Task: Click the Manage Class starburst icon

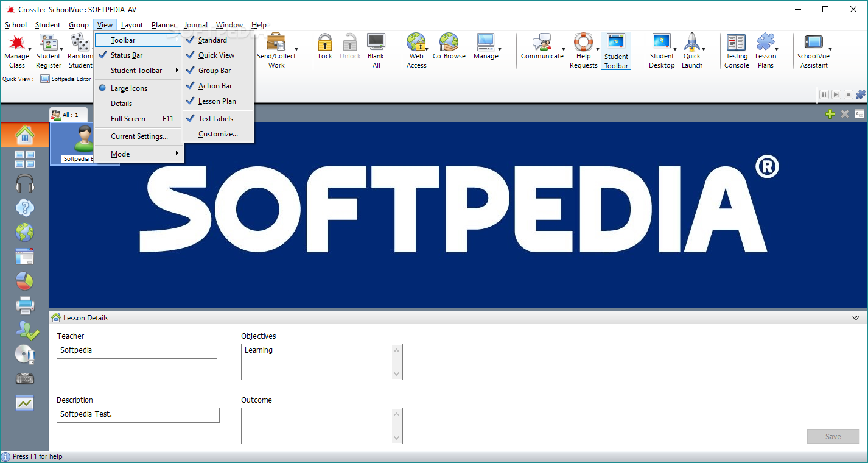Action: [16, 42]
